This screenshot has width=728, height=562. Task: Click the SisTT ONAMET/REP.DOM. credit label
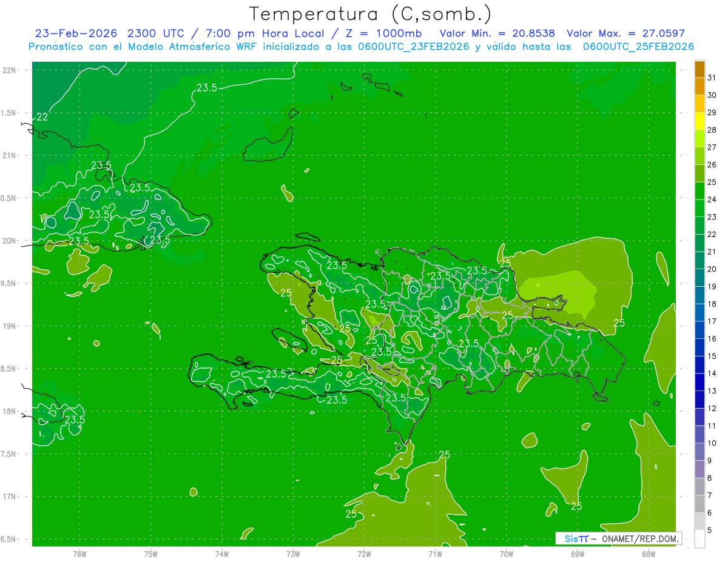618,538
